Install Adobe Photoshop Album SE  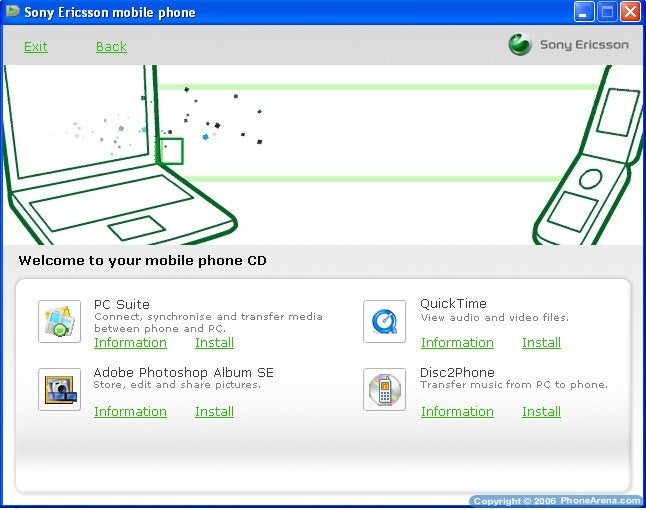click(215, 412)
